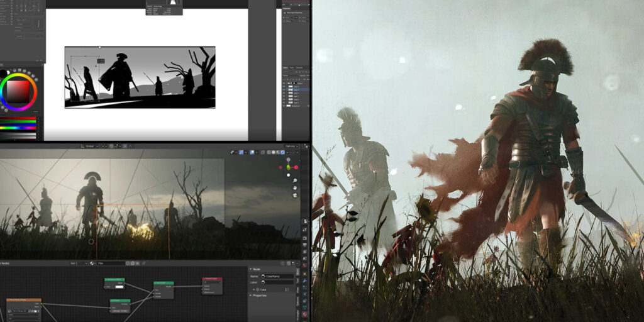Toggle the pin icon in node editor header
This screenshot has height=322, width=644.
143,264
